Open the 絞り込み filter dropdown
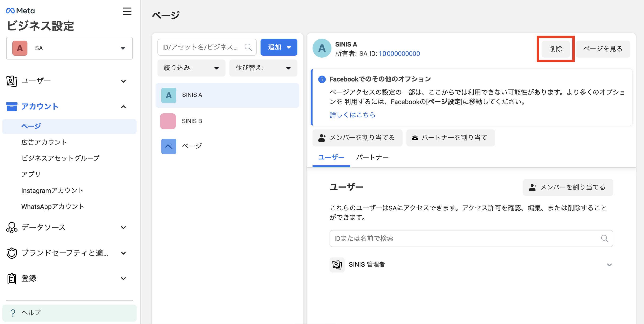644x324 pixels. coord(191,68)
